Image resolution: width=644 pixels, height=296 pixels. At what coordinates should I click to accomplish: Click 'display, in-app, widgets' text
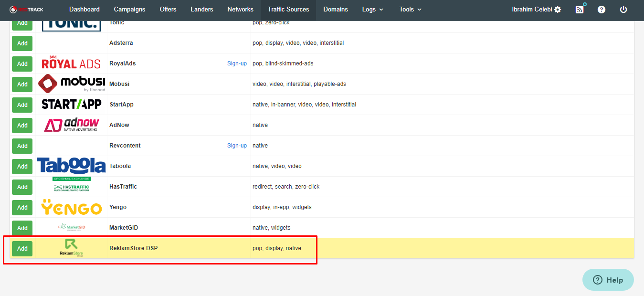[x=282, y=207]
